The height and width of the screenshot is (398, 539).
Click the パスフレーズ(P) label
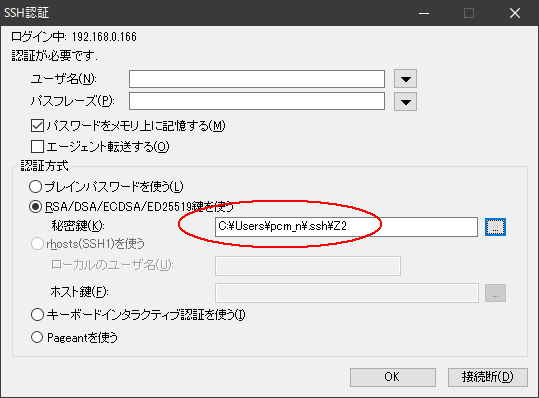point(73,101)
